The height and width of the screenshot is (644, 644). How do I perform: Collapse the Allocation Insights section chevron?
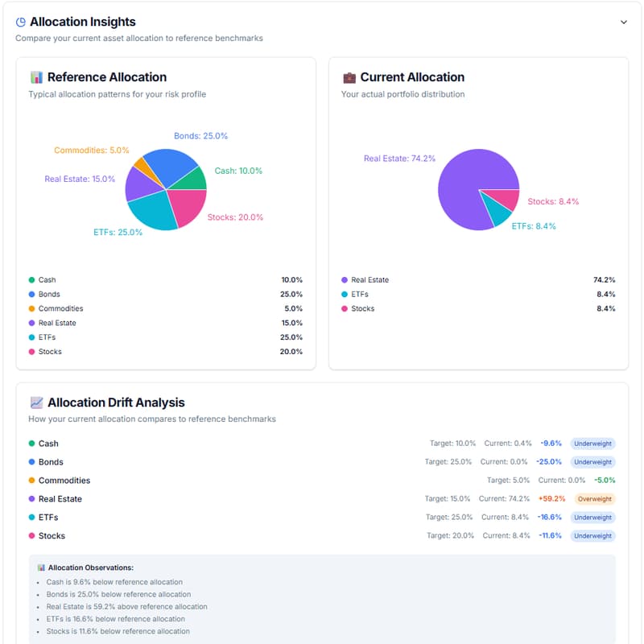623,23
